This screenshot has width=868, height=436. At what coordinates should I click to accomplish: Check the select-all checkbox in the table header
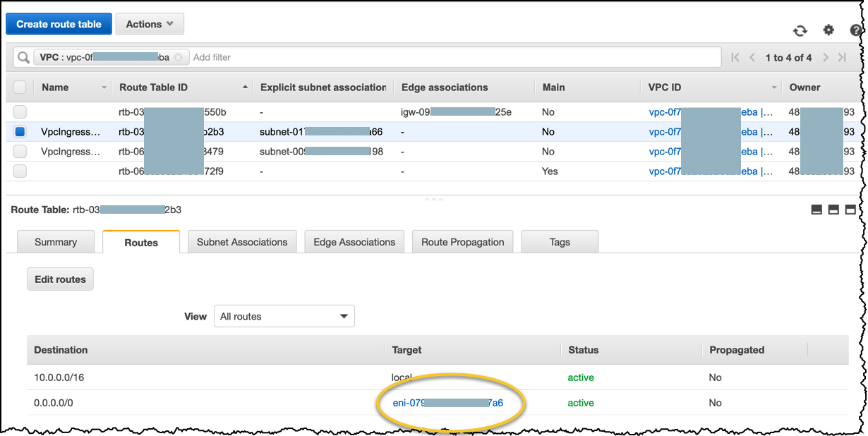[x=20, y=87]
